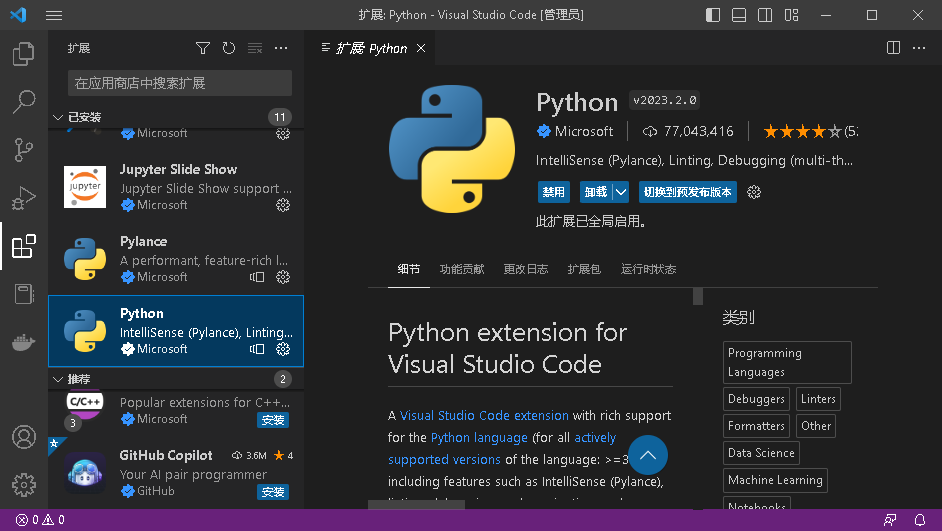Click the Other category tag

[x=816, y=426]
